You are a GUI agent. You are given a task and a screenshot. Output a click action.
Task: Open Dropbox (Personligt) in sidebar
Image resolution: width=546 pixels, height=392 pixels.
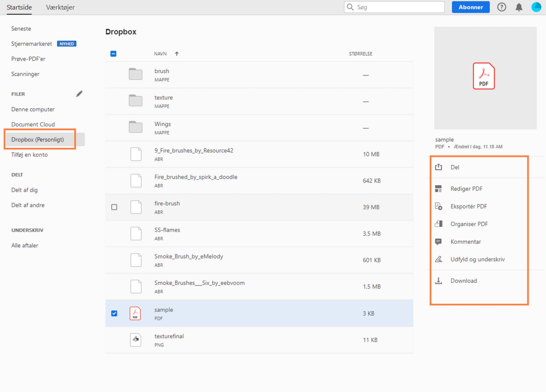tap(37, 139)
